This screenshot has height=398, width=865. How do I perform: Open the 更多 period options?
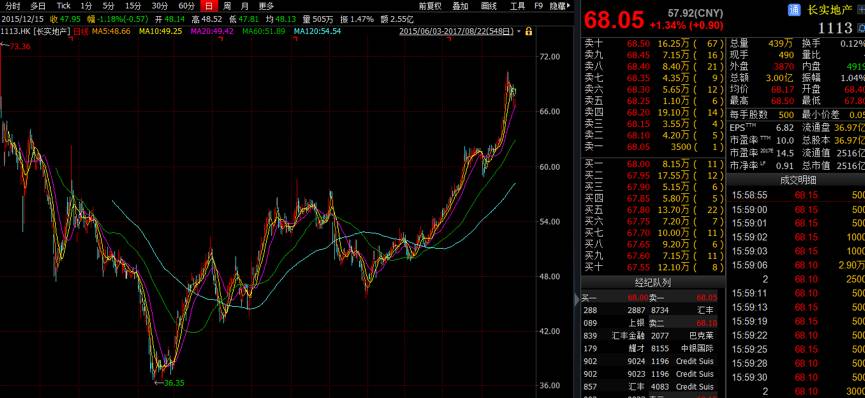[266, 6]
